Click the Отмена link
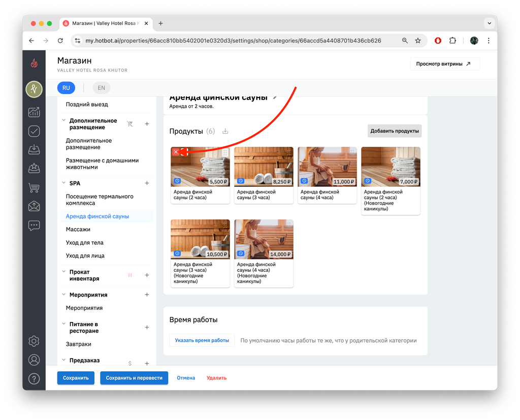 coord(186,378)
